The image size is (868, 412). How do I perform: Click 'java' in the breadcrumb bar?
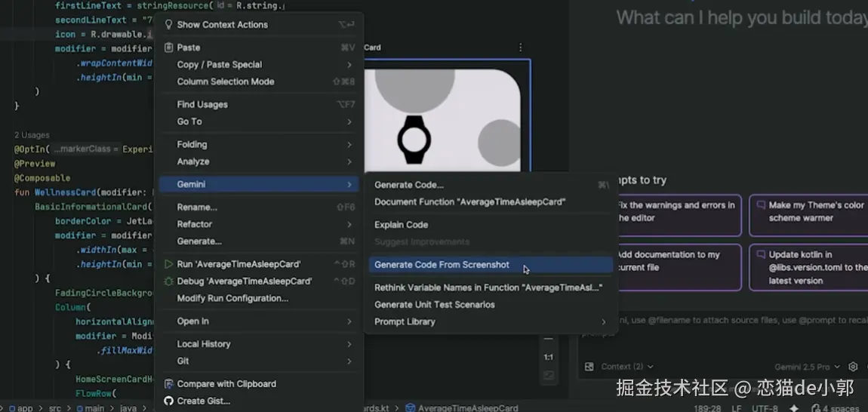[128, 408]
